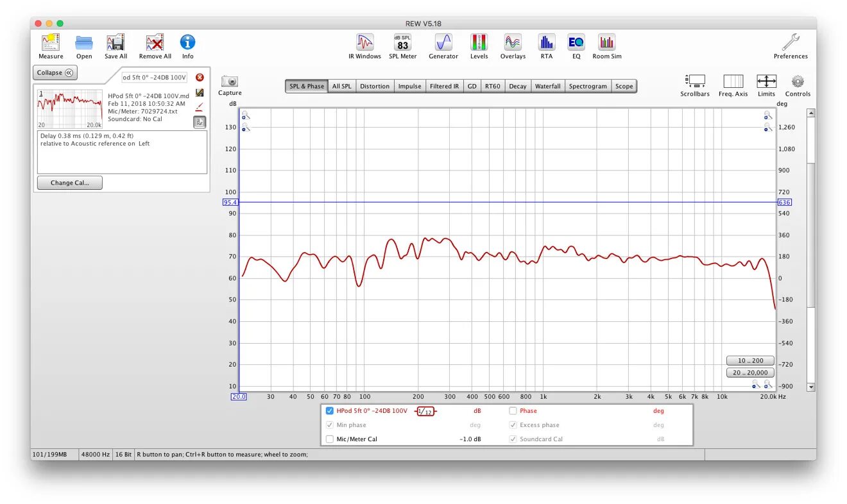Open the IR Windows settings
Screen dimensions: 847x504
(364, 47)
